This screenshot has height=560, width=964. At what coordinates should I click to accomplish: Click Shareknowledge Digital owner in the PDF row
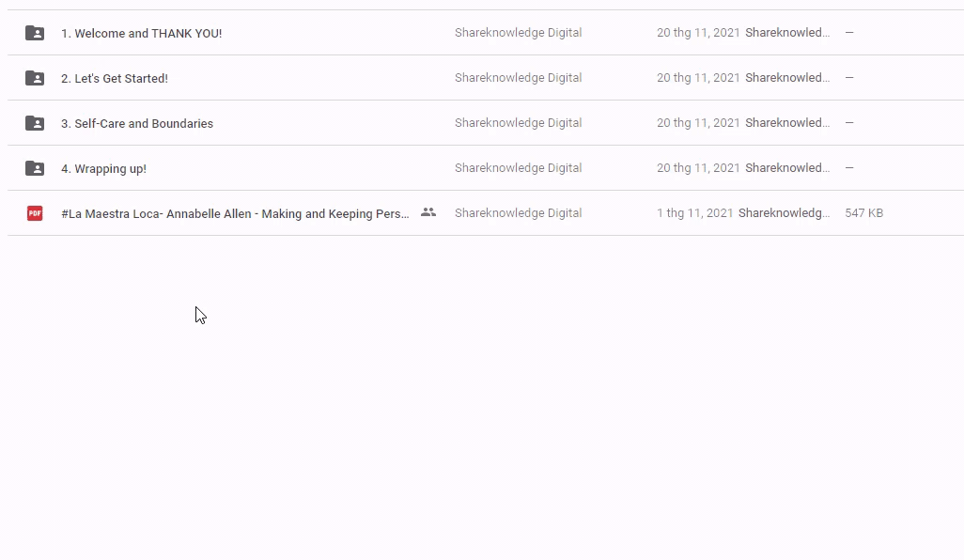click(x=518, y=213)
